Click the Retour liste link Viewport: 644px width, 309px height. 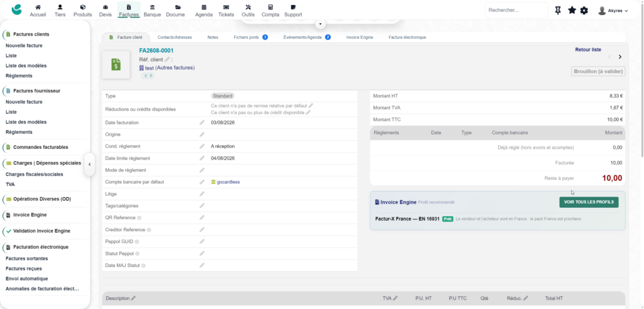coord(588,50)
